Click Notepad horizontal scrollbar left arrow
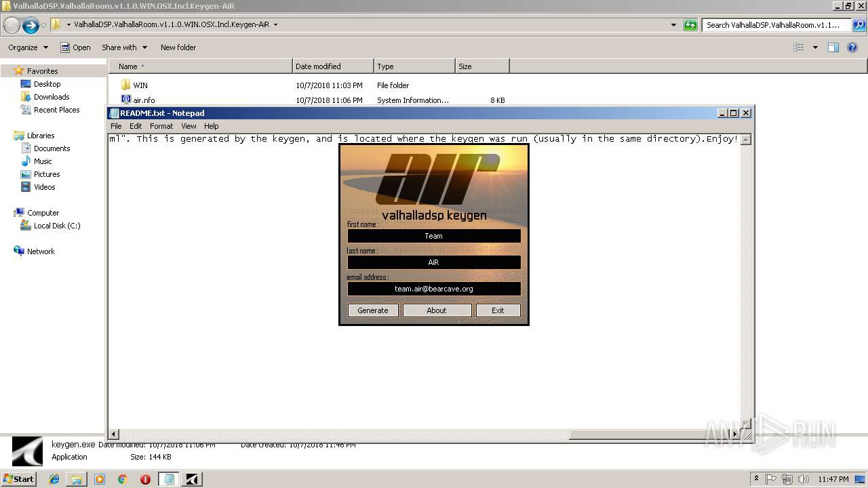Viewport: 868px width, 488px height. (x=114, y=434)
